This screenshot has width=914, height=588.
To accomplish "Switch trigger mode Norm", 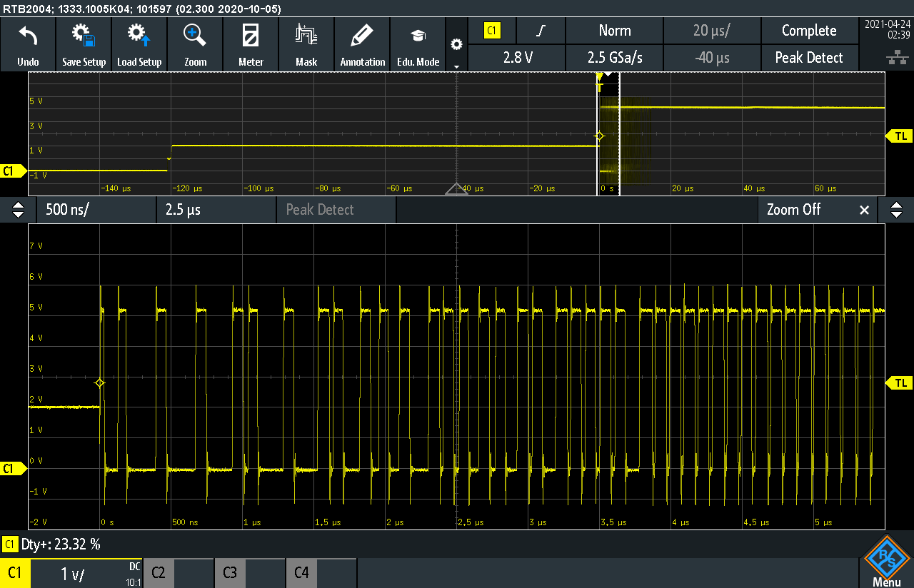I will coord(614,31).
